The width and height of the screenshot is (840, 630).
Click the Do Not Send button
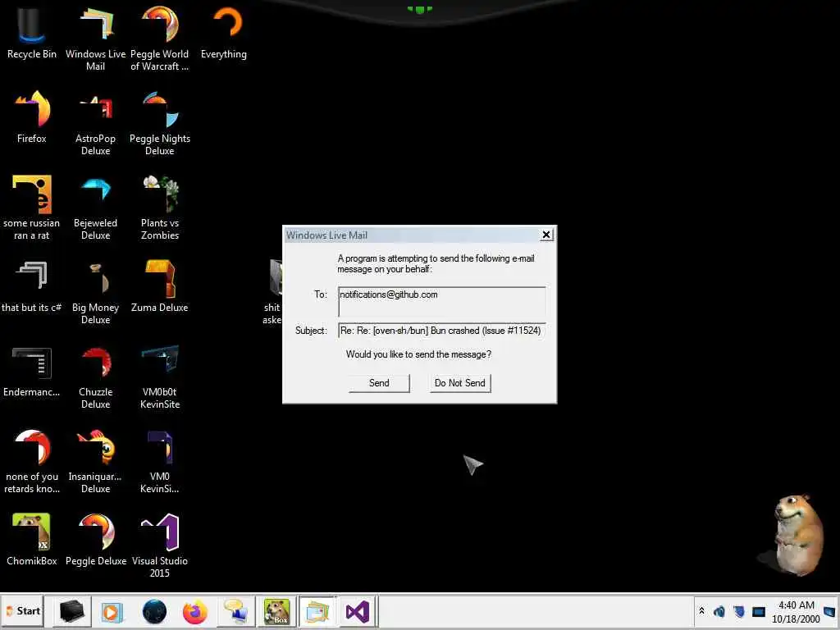(x=460, y=383)
